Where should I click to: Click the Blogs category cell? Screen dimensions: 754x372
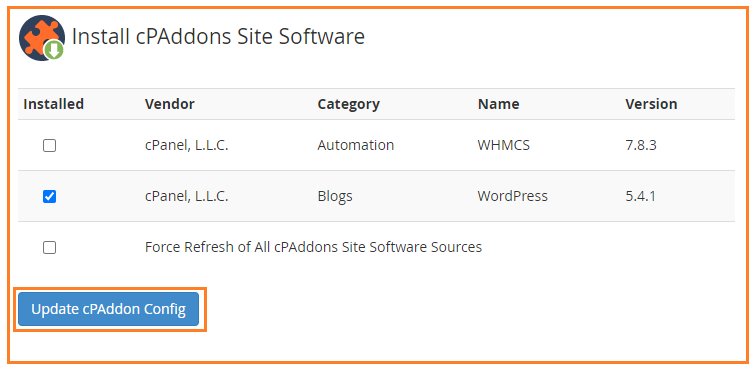[335, 196]
